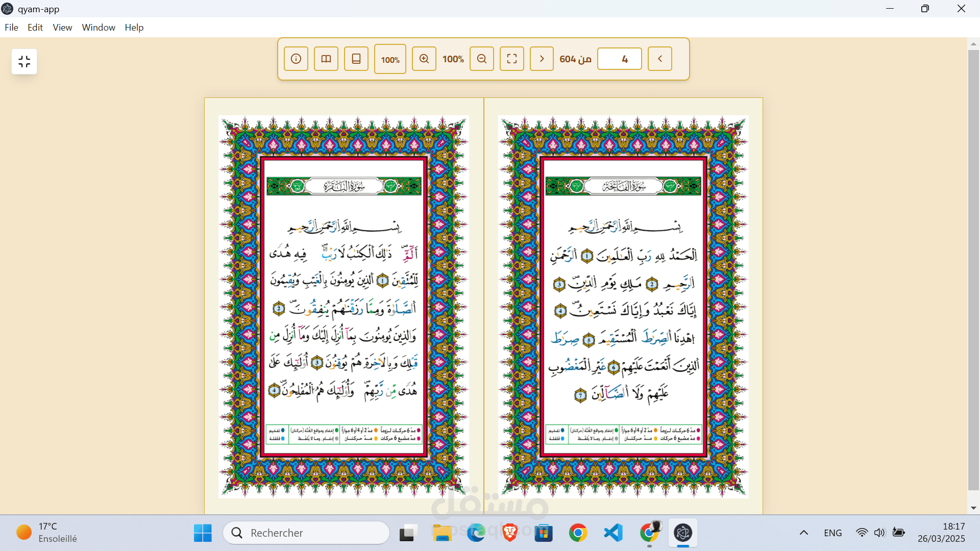Open Visual Studio Code from taskbar
Screen dimensions: 980x551
point(613,533)
